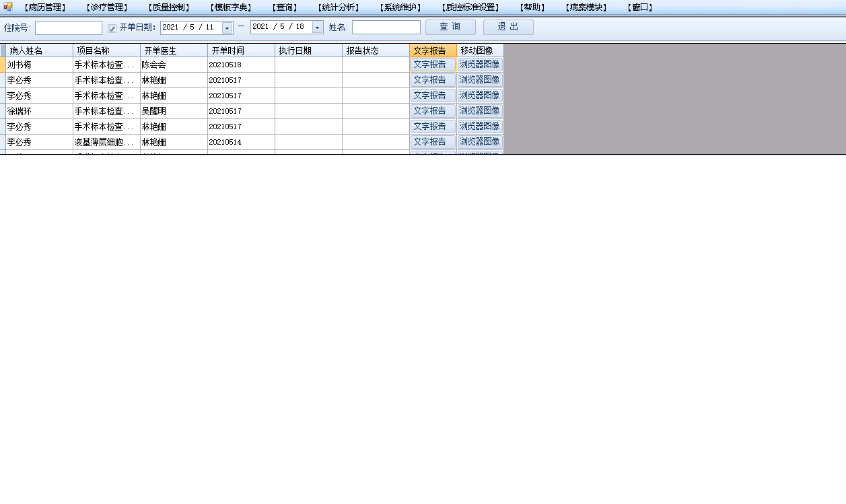The height and width of the screenshot is (504, 846).
Task: Click the 文字报告 column header
Action: [433, 50]
